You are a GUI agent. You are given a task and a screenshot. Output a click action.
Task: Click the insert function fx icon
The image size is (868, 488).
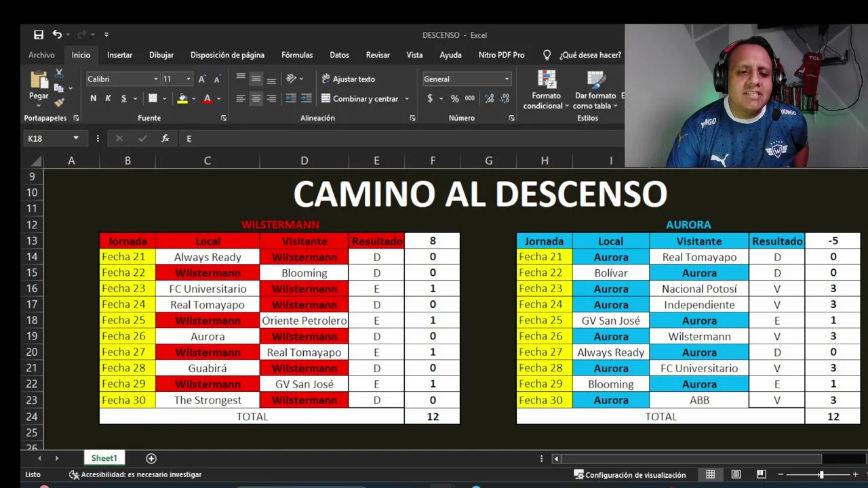[x=165, y=138]
